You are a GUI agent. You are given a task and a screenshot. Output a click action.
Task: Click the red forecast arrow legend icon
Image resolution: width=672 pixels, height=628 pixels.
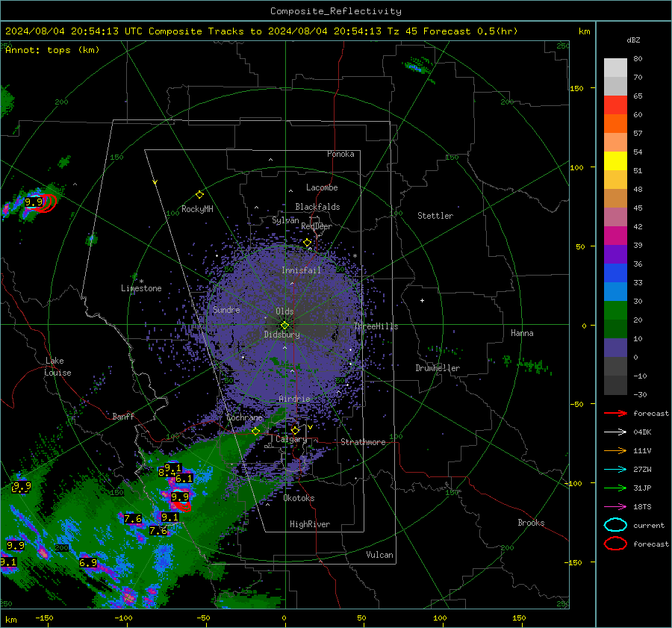tap(615, 413)
